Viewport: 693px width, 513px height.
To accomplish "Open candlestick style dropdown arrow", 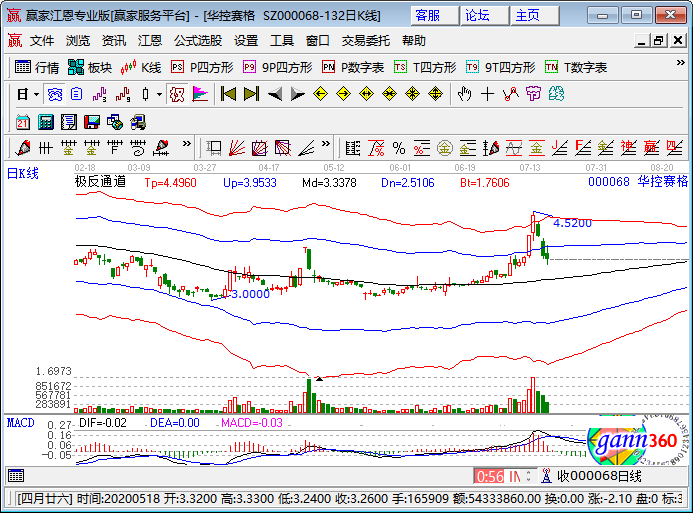I will 159,94.
